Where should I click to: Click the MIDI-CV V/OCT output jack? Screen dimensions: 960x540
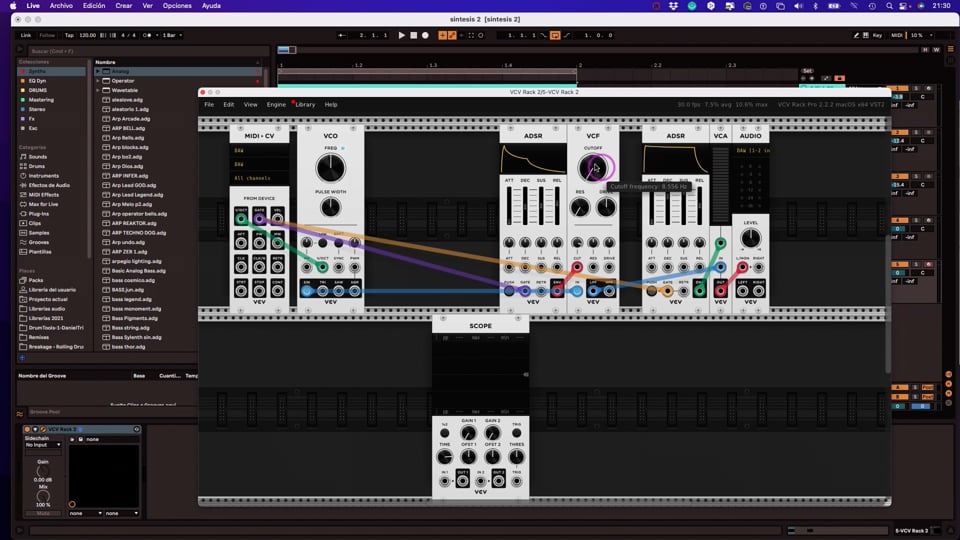click(241, 219)
